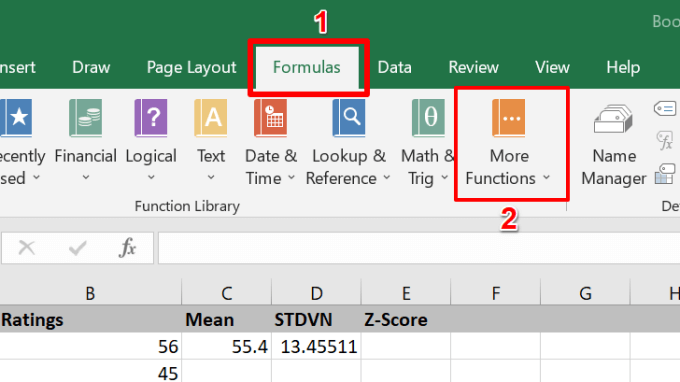Open the Help tab
Image resolution: width=680 pixels, height=382 pixels.
click(623, 67)
